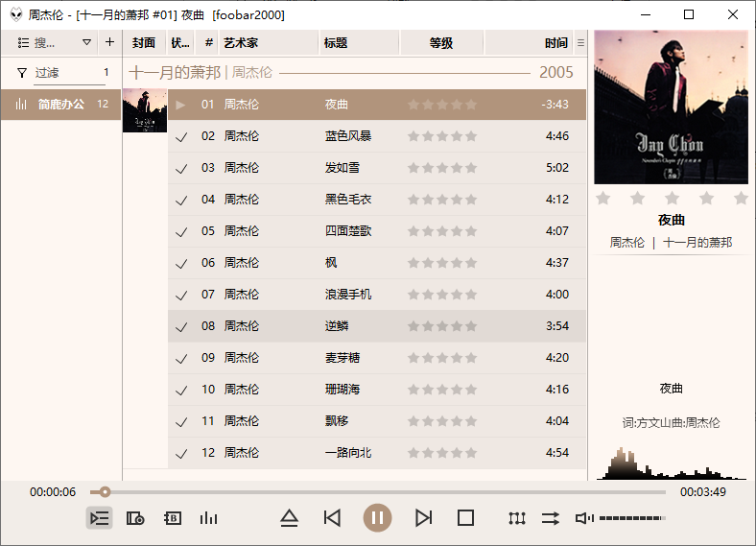This screenshot has height=546, width=756.
Task: Sort by the 等级 column header
Action: pyautogui.click(x=441, y=43)
